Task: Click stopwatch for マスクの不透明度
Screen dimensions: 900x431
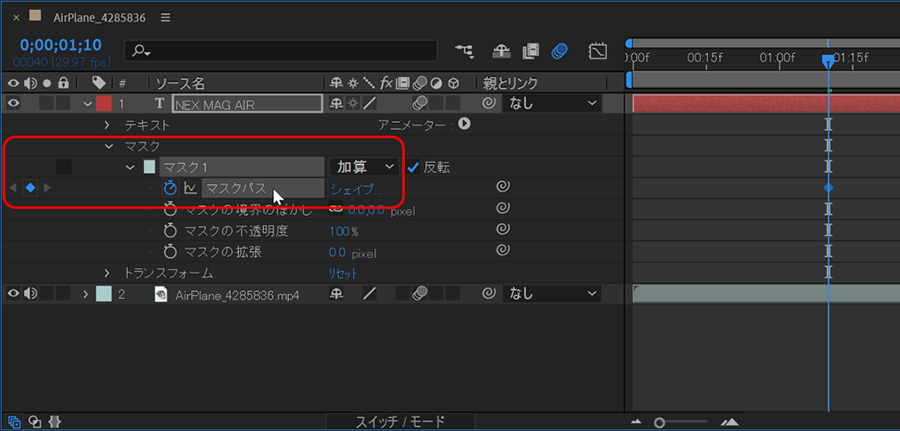Action: pyautogui.click(x=170, y=231)
